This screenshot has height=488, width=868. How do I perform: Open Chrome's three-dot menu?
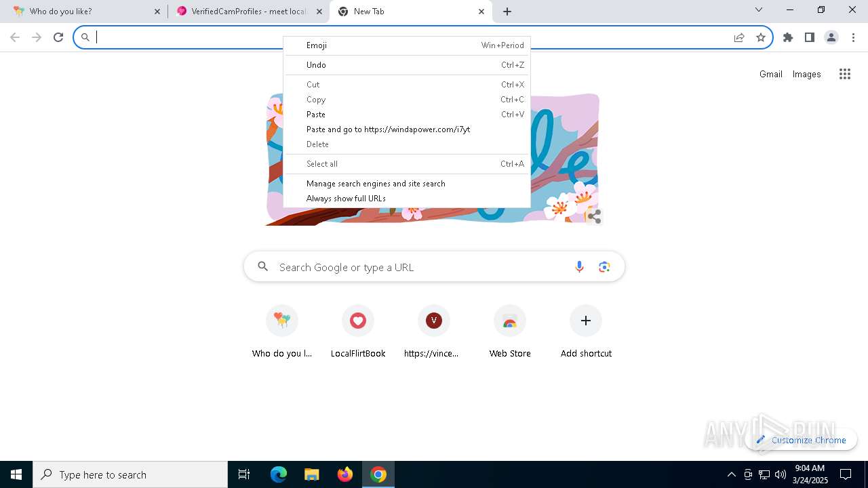tap(853, 37)
